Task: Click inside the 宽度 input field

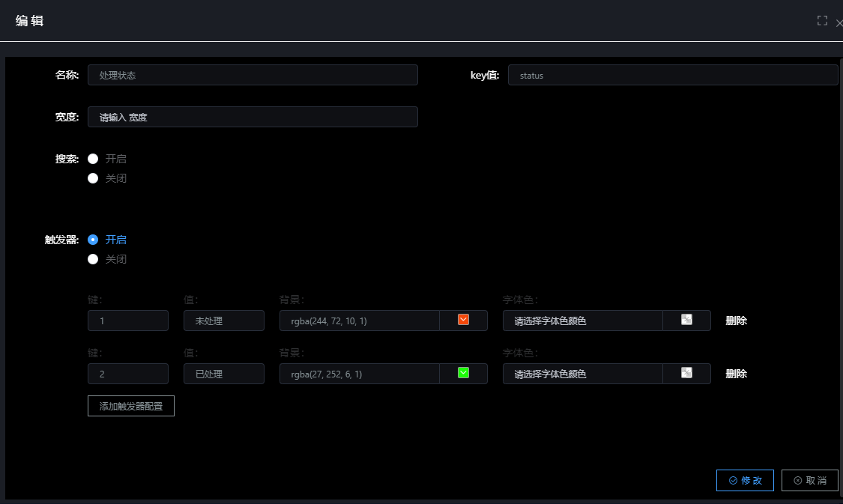Action: click(x=253, y=117)
